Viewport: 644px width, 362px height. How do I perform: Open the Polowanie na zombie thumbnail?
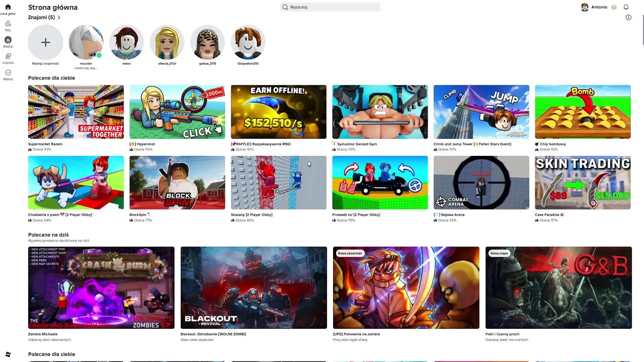pyautogui.click(x=406, y=288)
